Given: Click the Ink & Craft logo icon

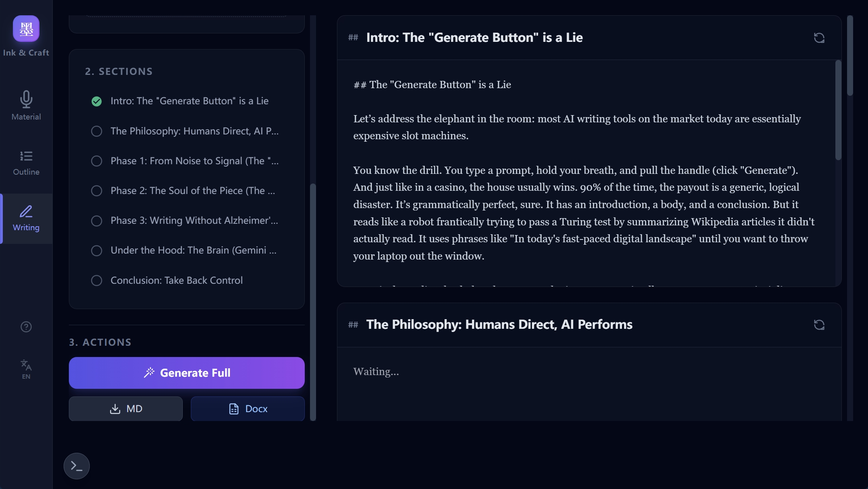Looking at the screenshot, I should [26, 29].
